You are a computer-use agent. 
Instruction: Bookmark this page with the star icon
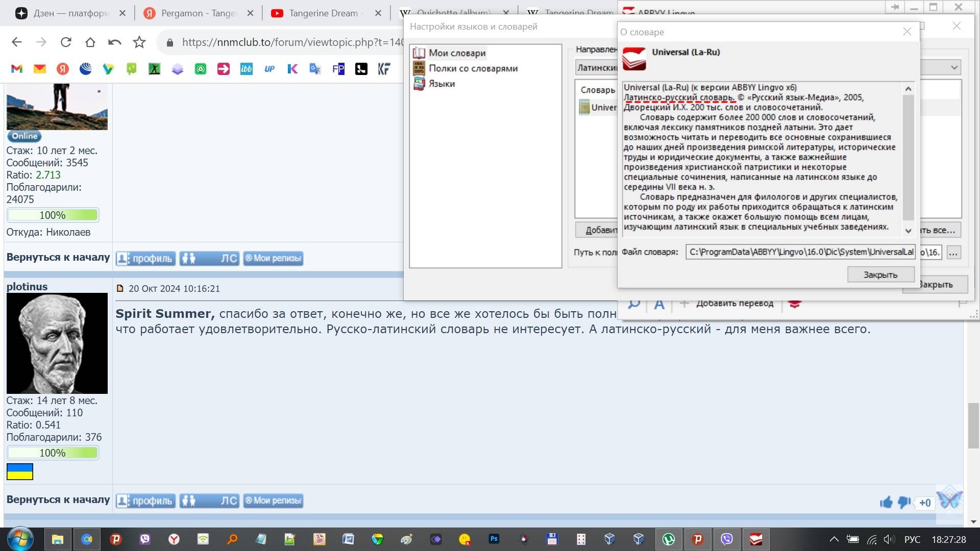[x=139, y=42]
